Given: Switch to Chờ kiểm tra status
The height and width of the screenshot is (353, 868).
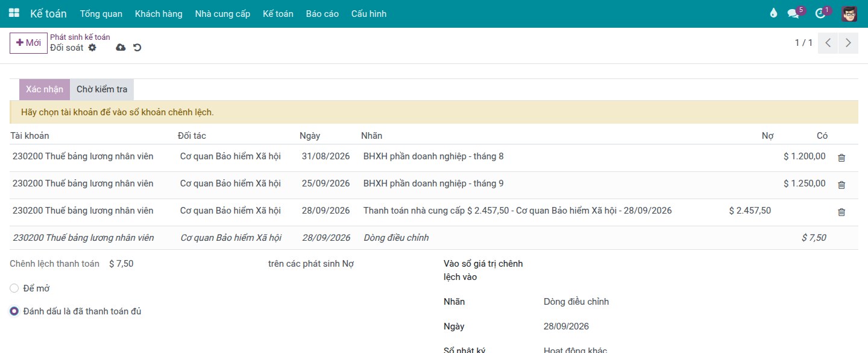Looking at the screenshot, I should pyautogui.click(x=102, y=89).
